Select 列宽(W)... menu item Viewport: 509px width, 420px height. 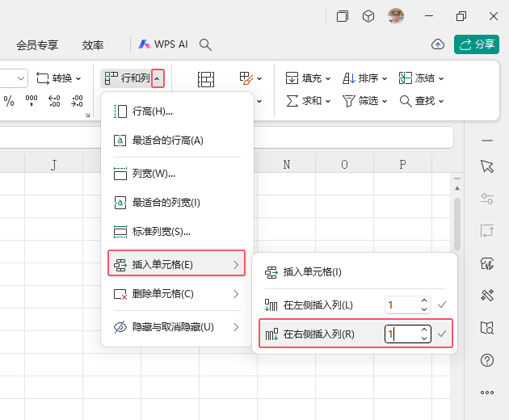tap(177, 174)
